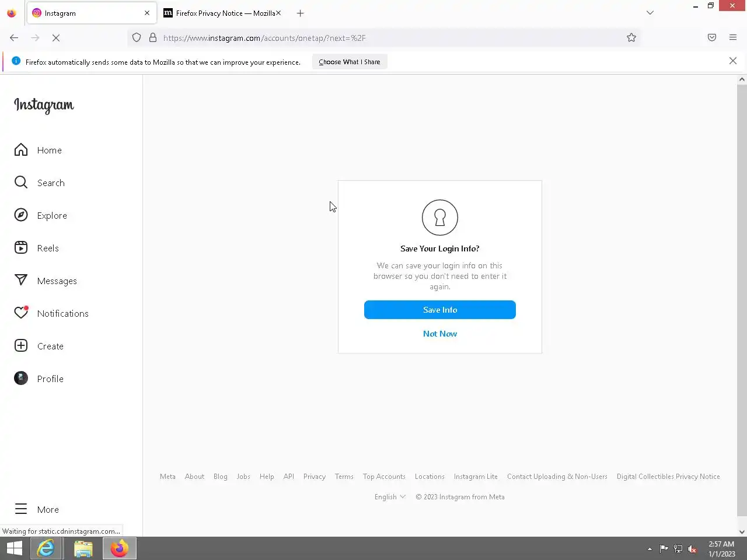The image size is (747, 560).
Task: Show site security padlock info
Action: tap(153, 38)
